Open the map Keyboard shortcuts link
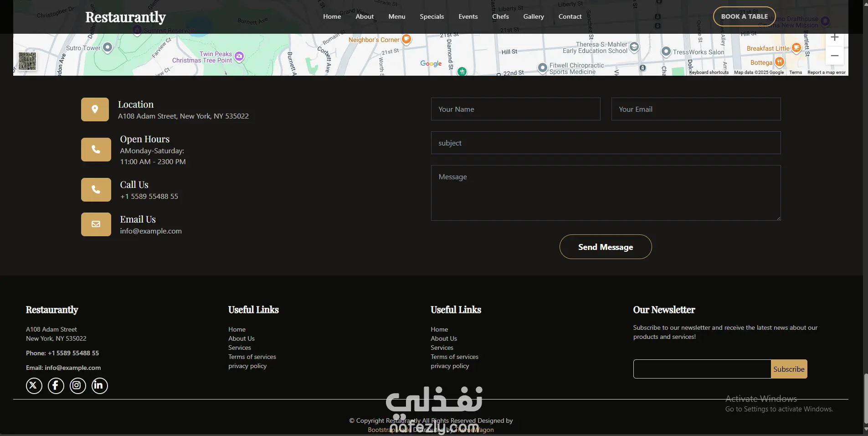868x436 pixels. click(709, 73)
